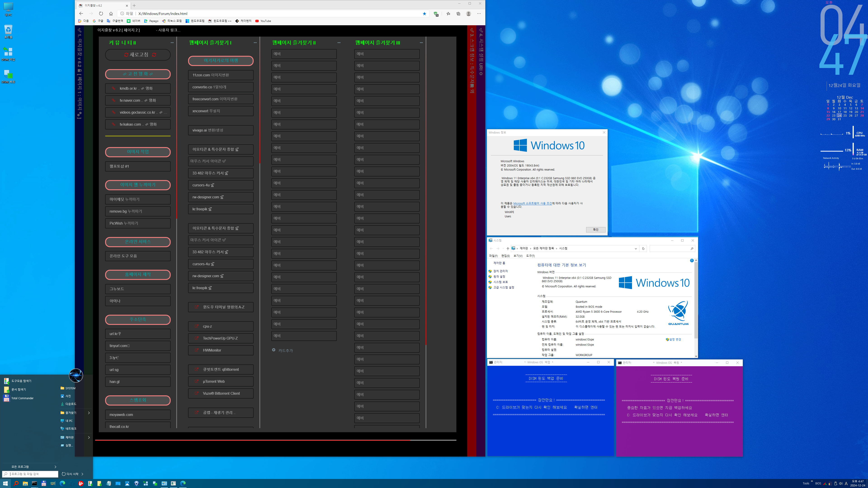
Task: Open options dots for 웹페이지 즐겨찾기 I column
Action: (255, 43)
